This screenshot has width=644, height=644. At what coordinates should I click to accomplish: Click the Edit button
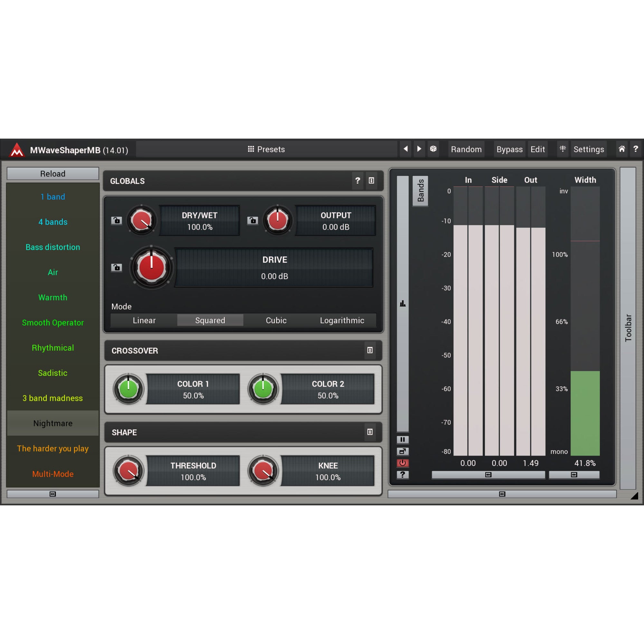tap(538, 149)
